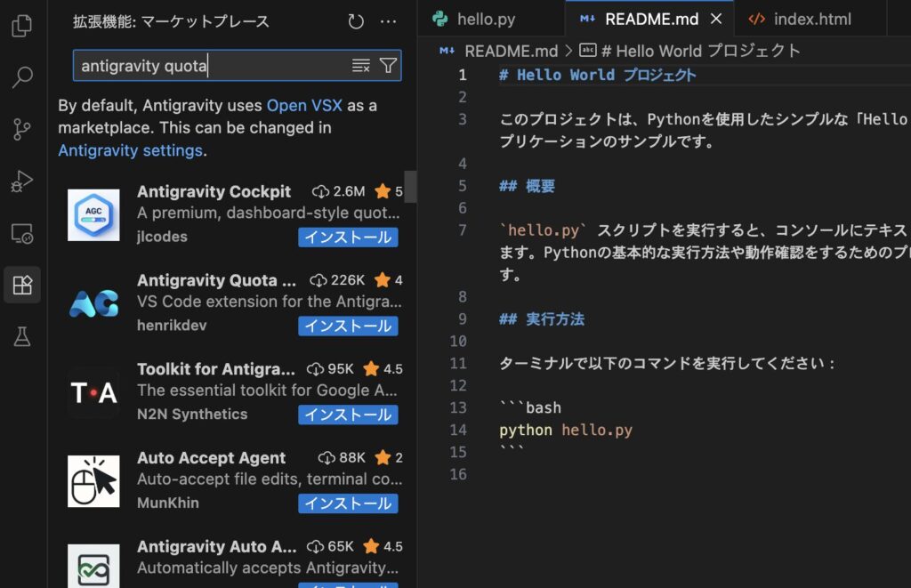Refresh the extensions marketplace list

(356, 21)
